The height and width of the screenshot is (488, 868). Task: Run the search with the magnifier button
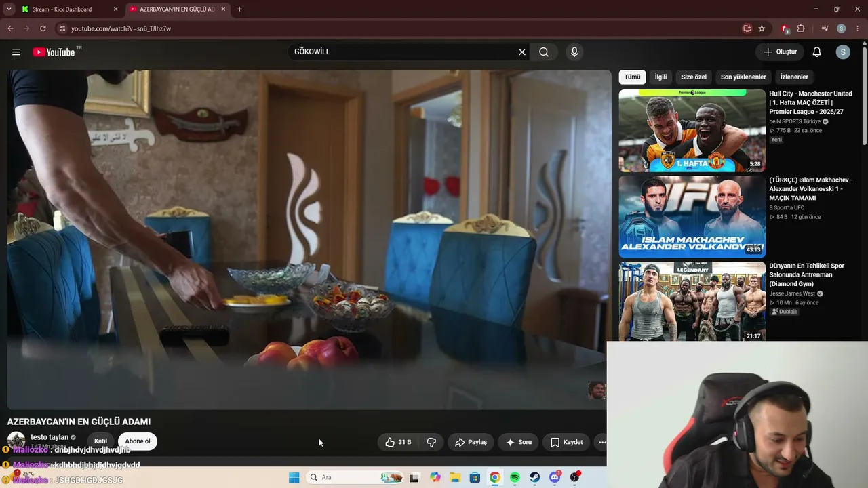544,52
